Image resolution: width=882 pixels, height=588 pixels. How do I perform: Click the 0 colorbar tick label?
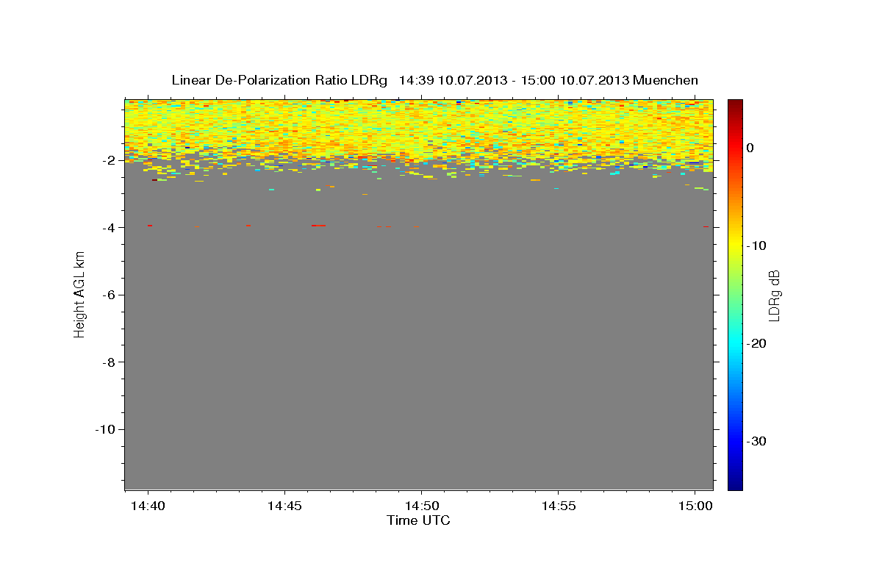coord(750,148)
